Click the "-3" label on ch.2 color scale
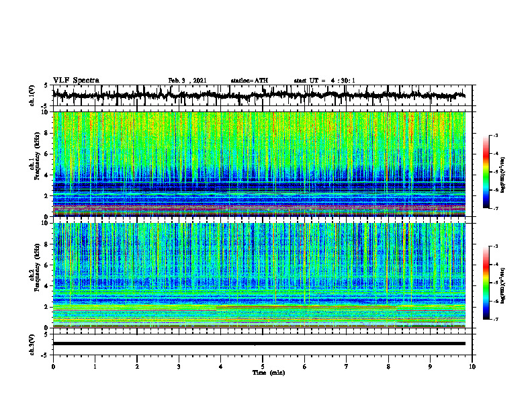 [x=496, y=246]
